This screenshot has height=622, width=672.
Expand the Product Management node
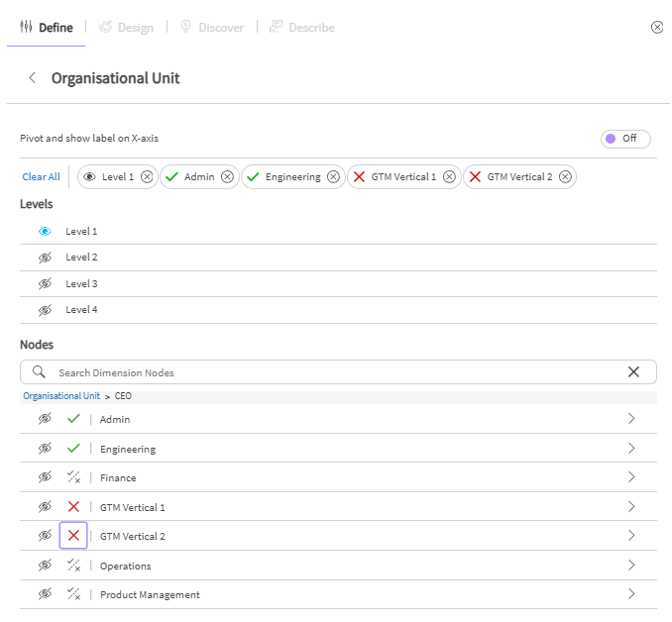pos(631,594)
